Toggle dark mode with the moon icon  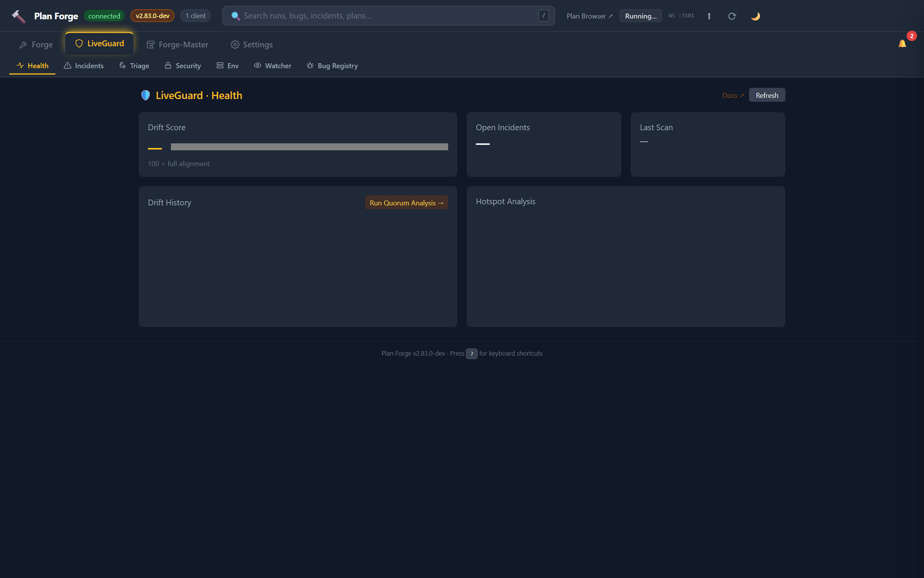(x=755, y=16)
